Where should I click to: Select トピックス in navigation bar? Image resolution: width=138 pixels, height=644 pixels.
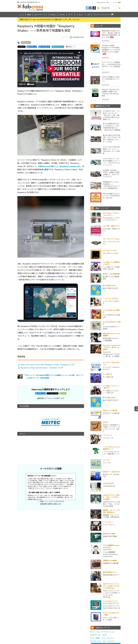pyautogui.click(x=96, y=14)
